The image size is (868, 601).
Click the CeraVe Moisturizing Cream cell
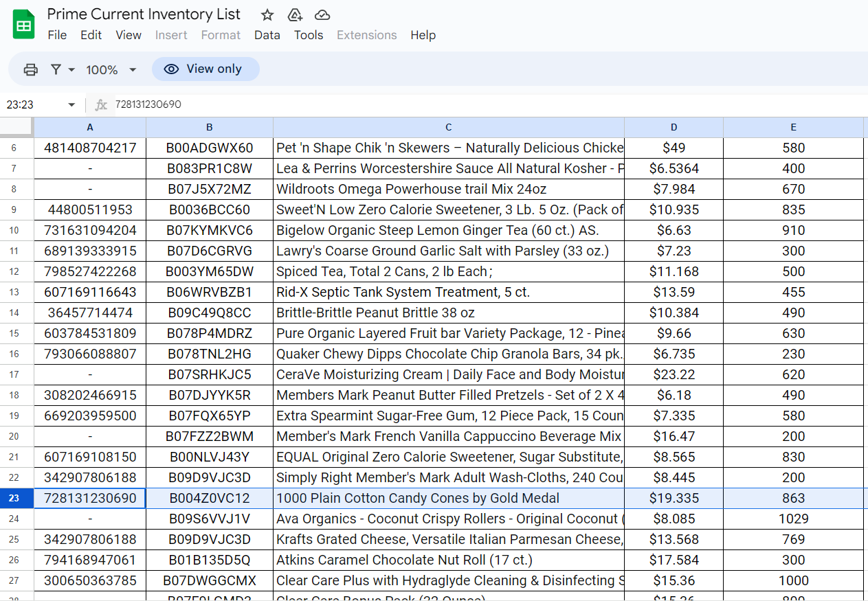tap(449, 374)
